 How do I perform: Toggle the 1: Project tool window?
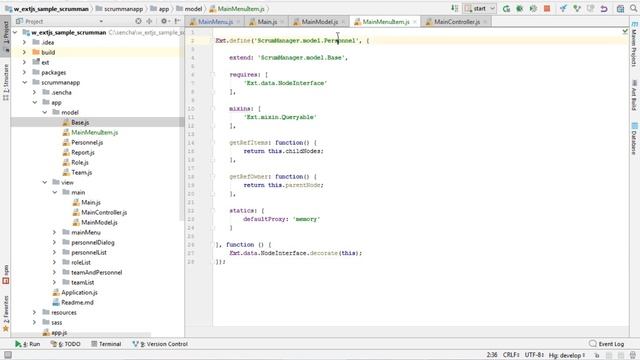coord(6,36)
